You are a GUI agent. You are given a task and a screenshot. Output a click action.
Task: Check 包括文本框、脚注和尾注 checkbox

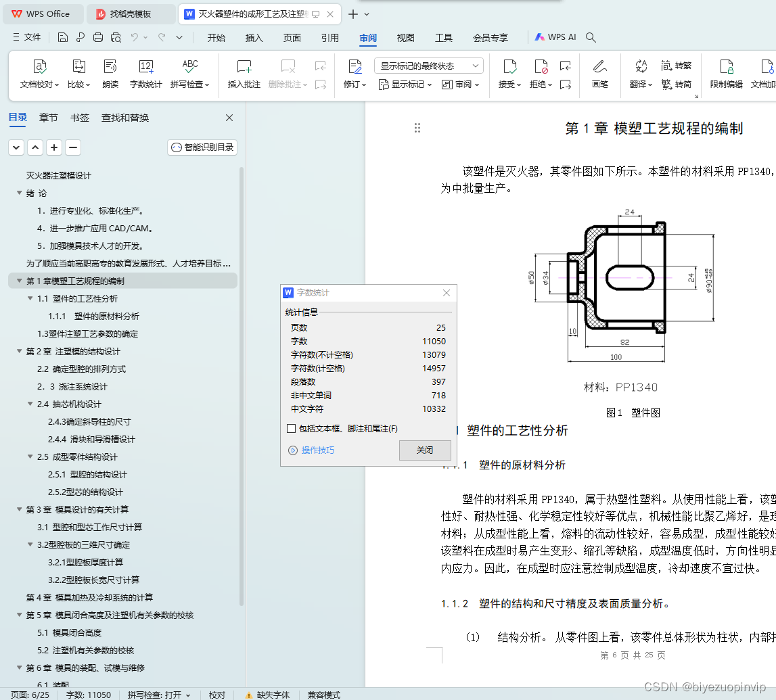click(292, 428)
